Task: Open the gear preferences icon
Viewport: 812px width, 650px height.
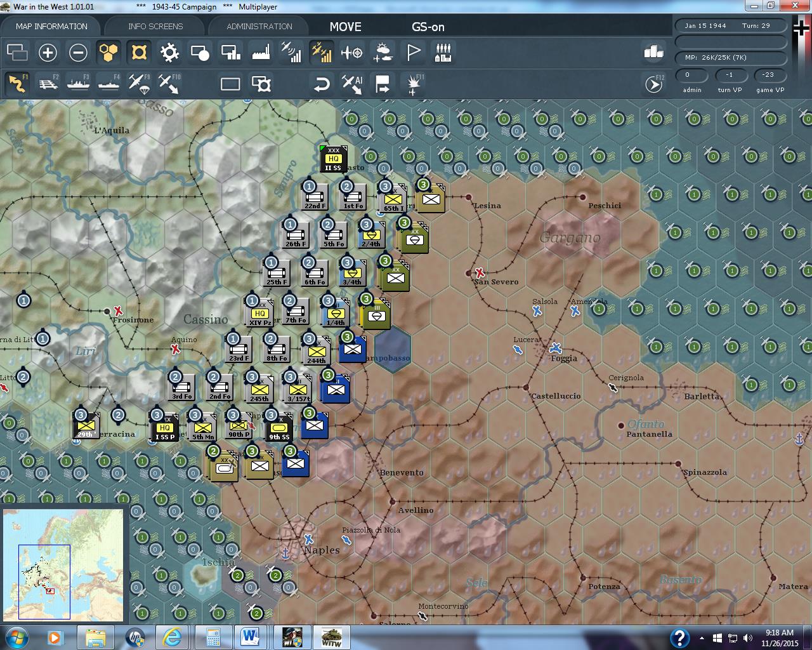Action: point(169,52)
